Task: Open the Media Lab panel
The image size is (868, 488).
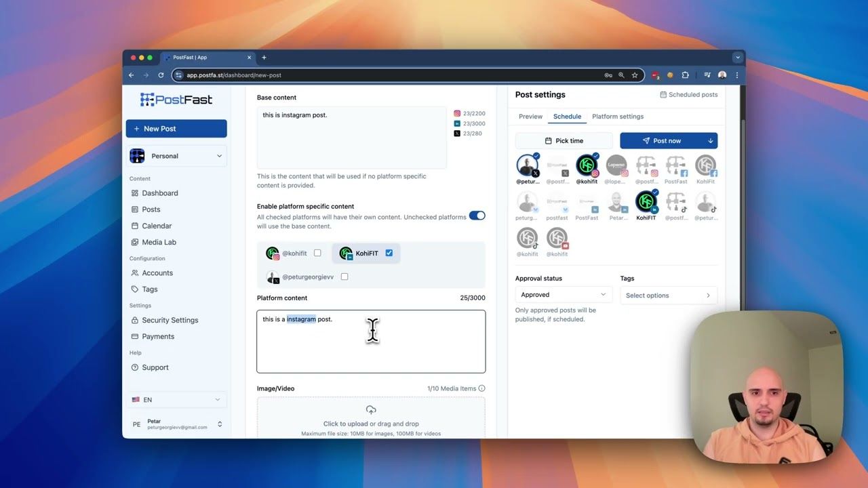Action: [159, 242]
